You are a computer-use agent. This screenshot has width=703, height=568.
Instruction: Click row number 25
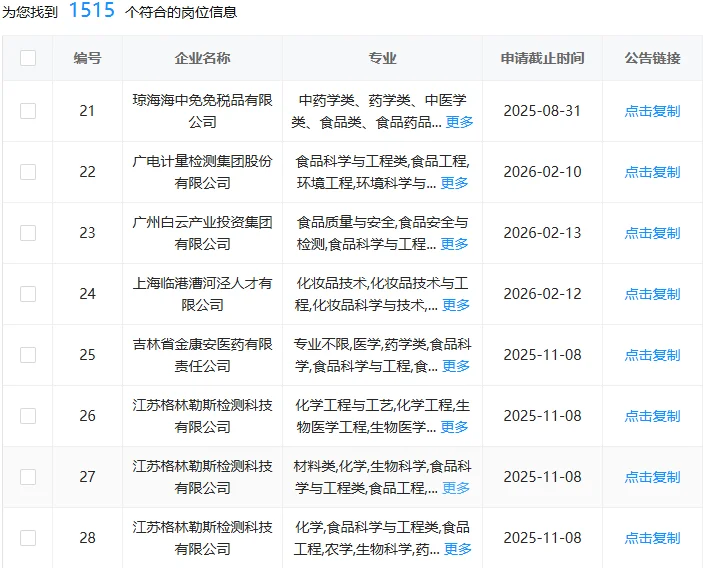pos(87,355)
